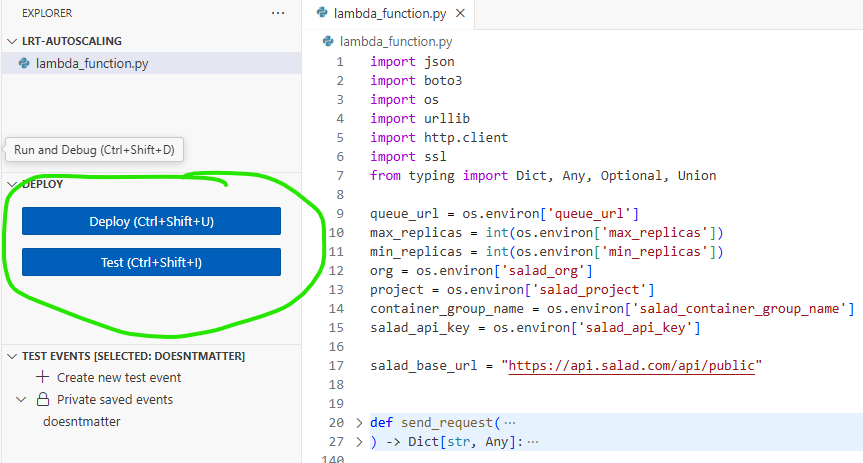This screenshot has width=863, height=463.
Task: Click the folded ellipsis after send_request(
Action: [510, 423]
